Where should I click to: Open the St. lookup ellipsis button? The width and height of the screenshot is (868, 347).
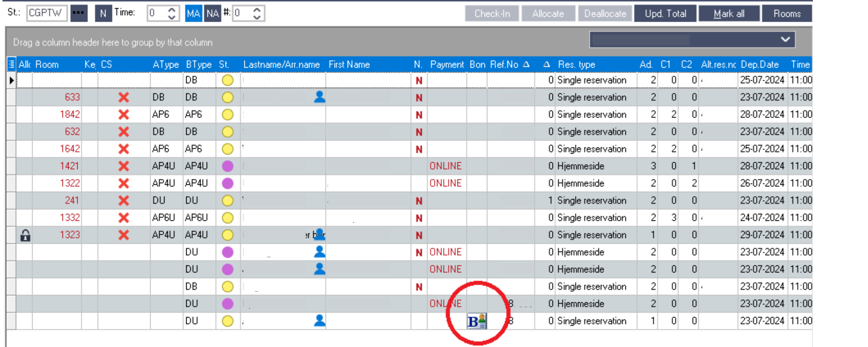click(x=79, y=13)
